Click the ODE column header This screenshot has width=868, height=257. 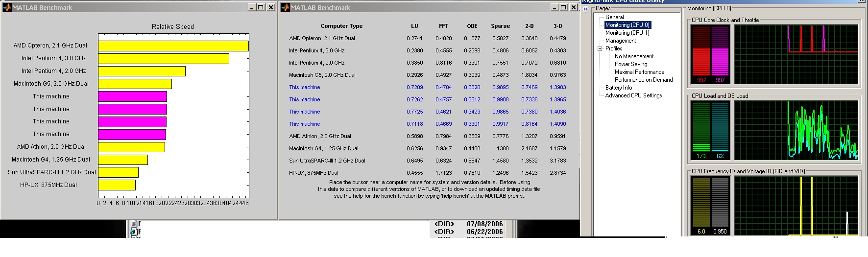[x=472, y=26]
